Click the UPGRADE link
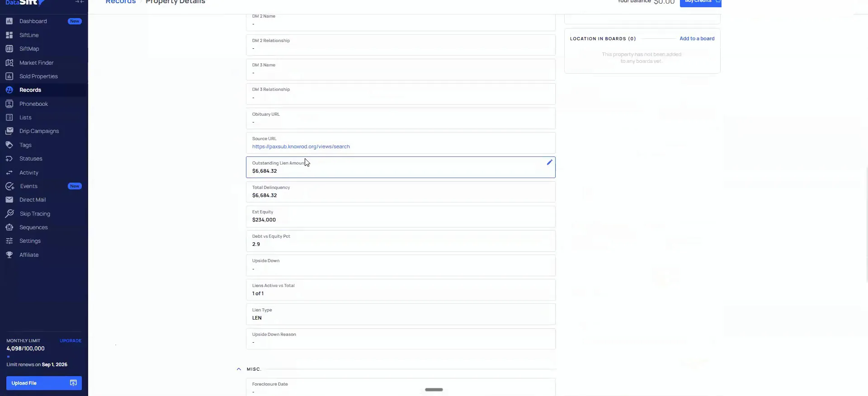The height and width of the screenshot is (396, 868). (71, 341)
